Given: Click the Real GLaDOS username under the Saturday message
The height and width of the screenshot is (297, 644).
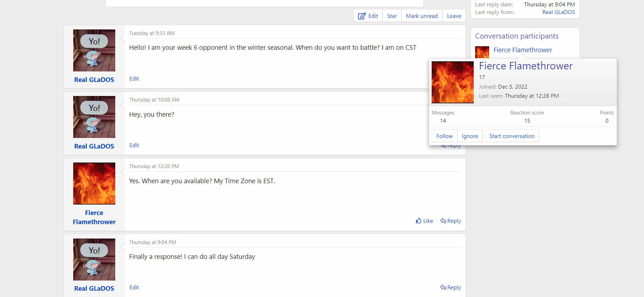Looking at the screenshot, I should click(x=94, y=289).
